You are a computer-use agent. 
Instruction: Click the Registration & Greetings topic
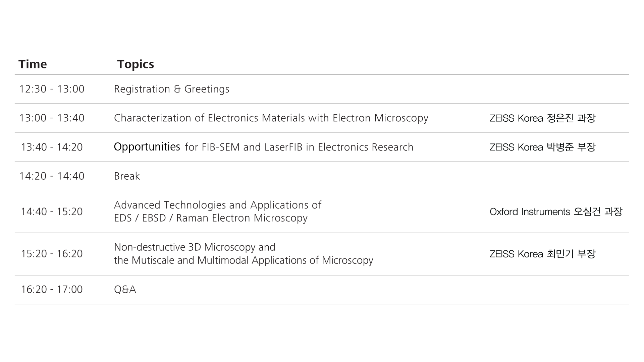[171, 89]
